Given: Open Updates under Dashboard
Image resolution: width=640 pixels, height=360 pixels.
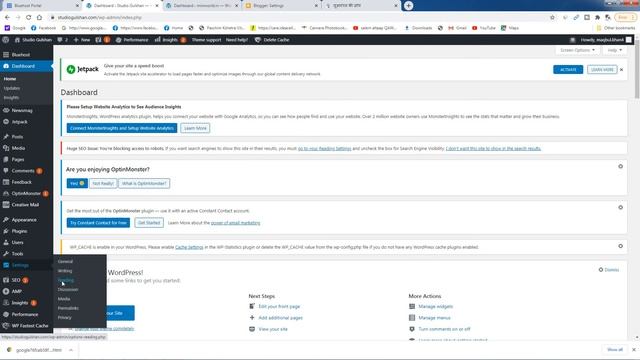Looking at the screenshot, I should (x=12, y=88).
